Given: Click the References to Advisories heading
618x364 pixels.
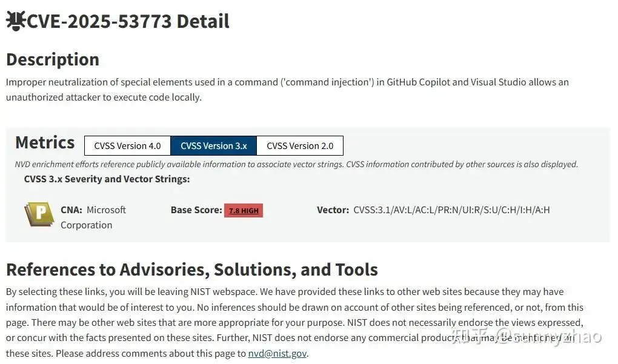Looking at the screenshot, I should click(191, 270).
